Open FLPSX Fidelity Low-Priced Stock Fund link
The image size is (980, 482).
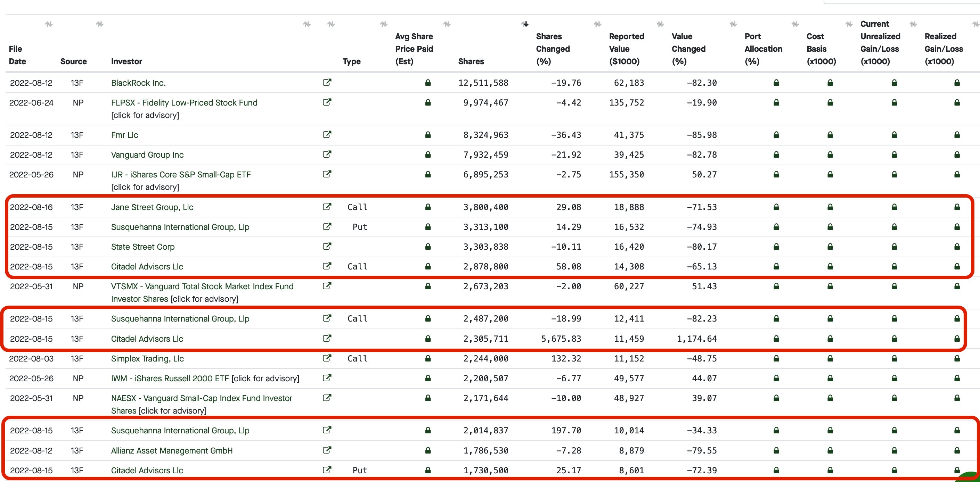(x=184, y=103)
